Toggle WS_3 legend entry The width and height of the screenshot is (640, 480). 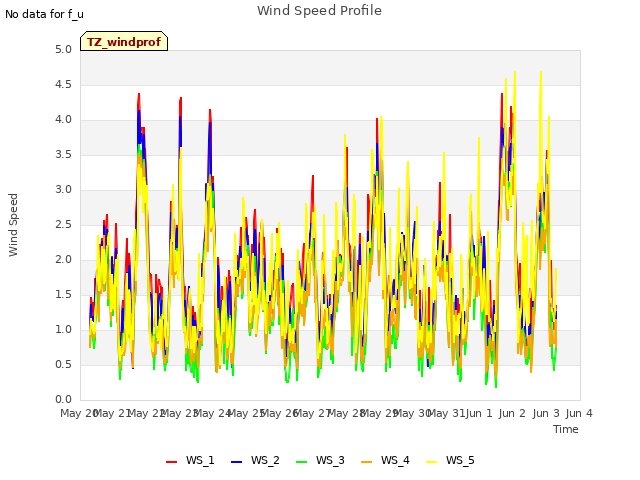(x=320, y=460)
